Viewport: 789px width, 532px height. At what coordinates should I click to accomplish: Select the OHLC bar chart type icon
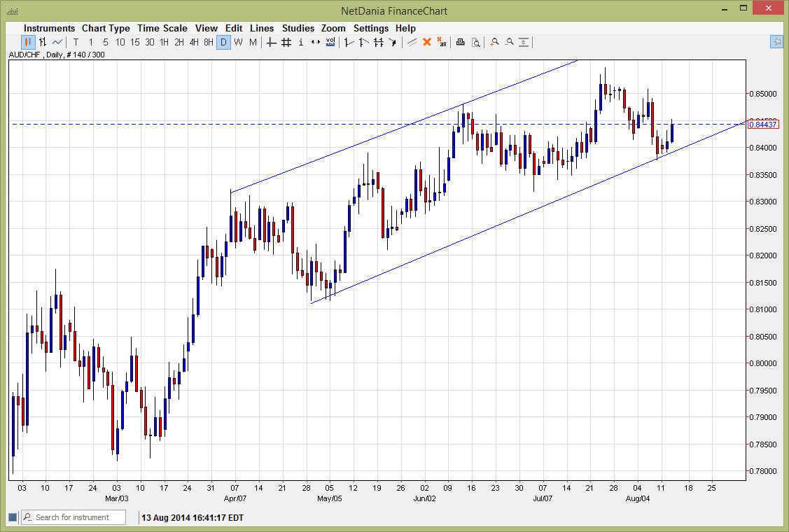[x=43, y=42]
